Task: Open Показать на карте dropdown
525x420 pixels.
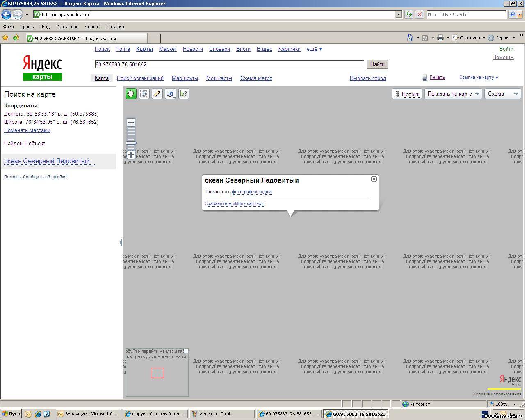Action: tap(453, 94)
